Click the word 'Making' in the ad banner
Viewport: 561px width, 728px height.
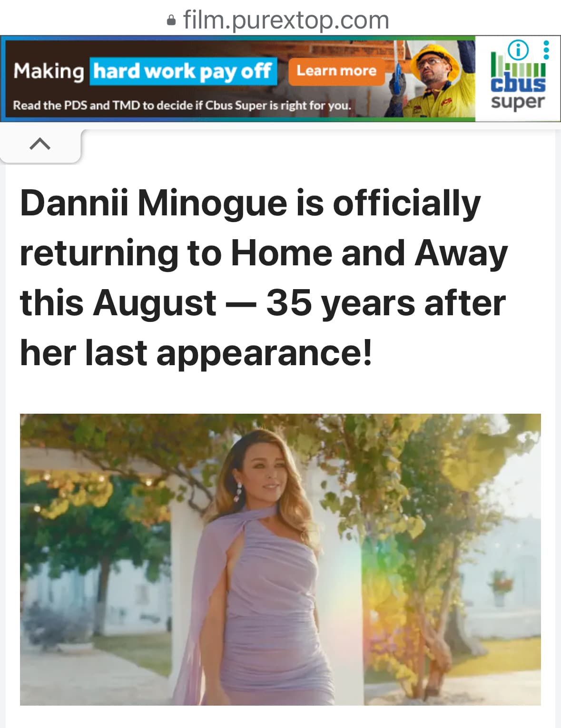click(x=49, y=71)
